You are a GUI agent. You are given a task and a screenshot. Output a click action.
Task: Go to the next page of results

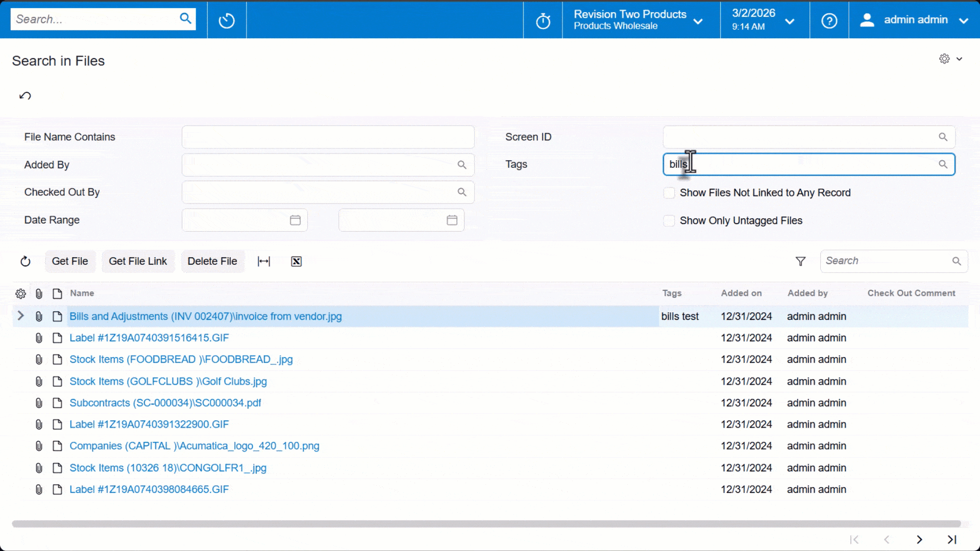(919, 539)
